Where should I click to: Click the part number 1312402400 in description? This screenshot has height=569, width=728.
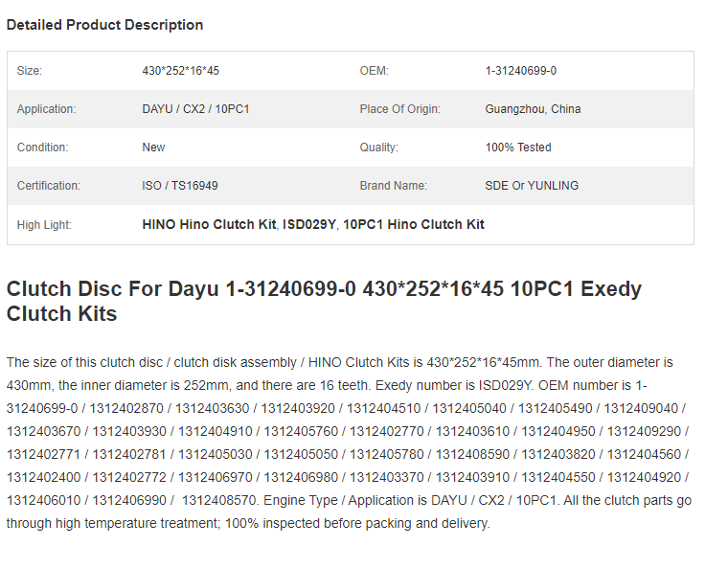pos(44,477)
